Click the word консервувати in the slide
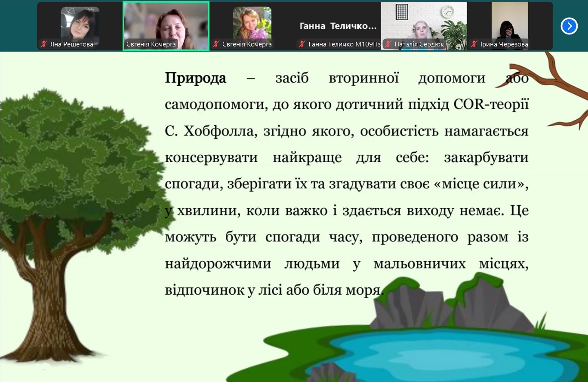This screenshot has width=588, height=382. 212,158
